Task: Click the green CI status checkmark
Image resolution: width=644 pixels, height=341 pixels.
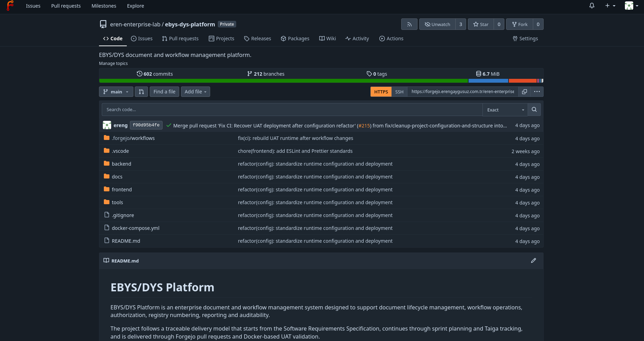Action: tap(169, 125)
